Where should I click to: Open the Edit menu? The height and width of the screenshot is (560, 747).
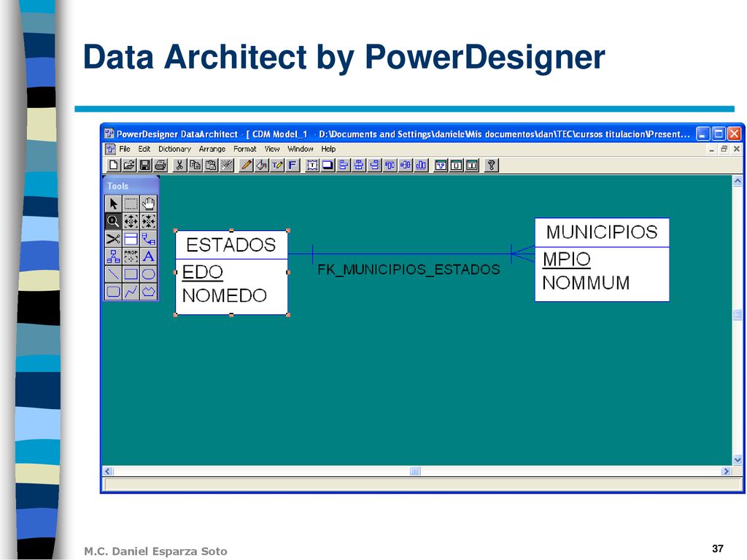click(144, 149)
